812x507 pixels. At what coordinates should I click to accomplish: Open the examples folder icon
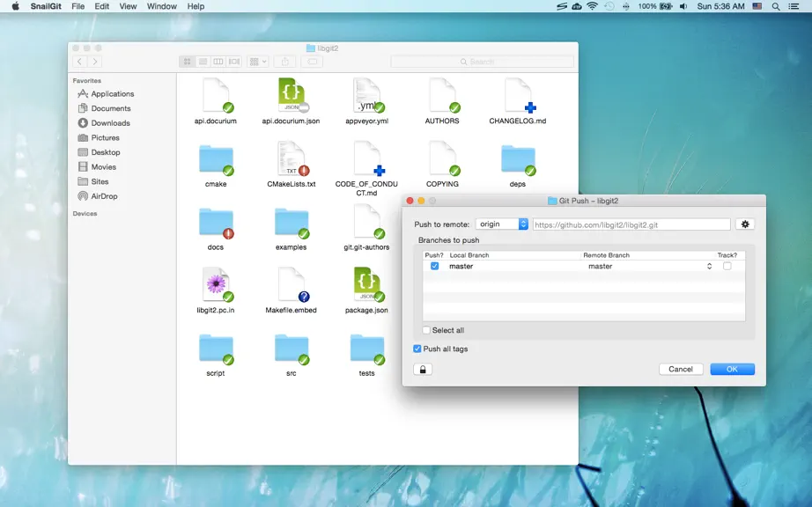[292, 223]
